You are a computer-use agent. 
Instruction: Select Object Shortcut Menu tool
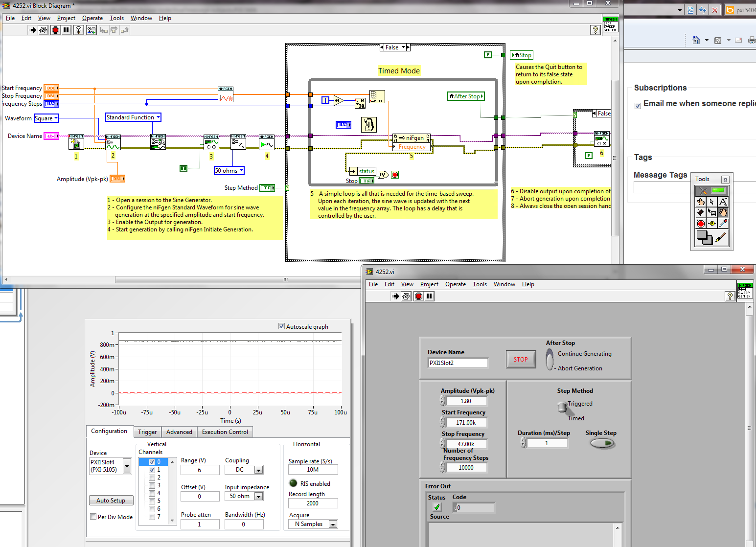(x=712, y=212)
